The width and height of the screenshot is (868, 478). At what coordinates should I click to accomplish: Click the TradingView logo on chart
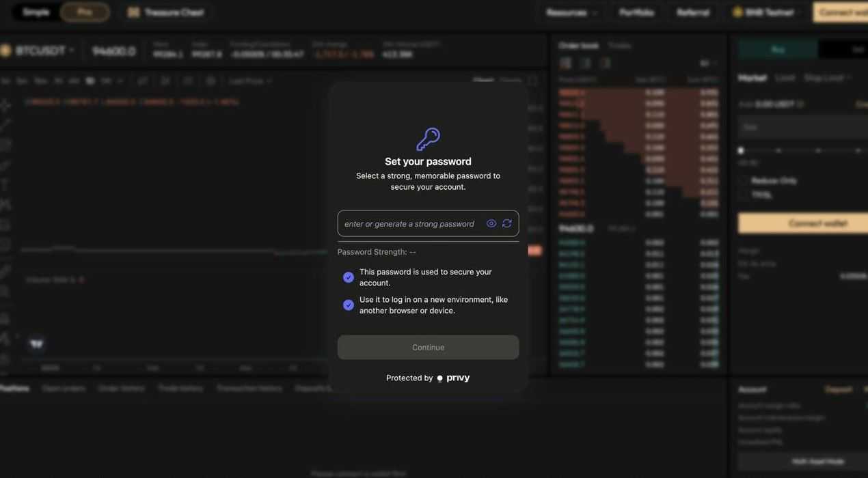[37, 343]
